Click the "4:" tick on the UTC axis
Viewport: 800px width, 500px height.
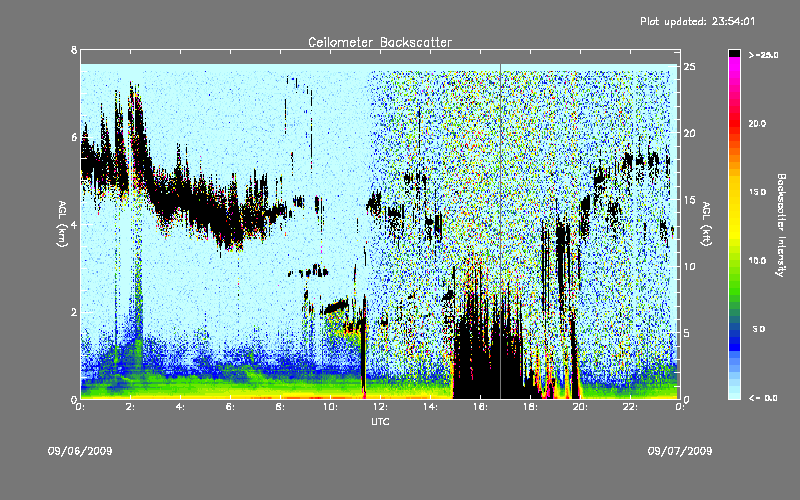tap(181, 407)
